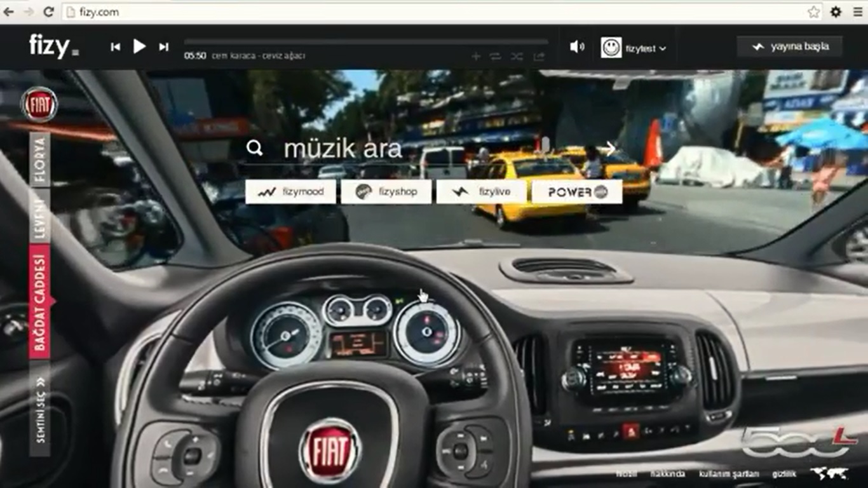The image size is (868, 488).
Task: Select the Florya tab in the sidebar
Action: point(39,159)
